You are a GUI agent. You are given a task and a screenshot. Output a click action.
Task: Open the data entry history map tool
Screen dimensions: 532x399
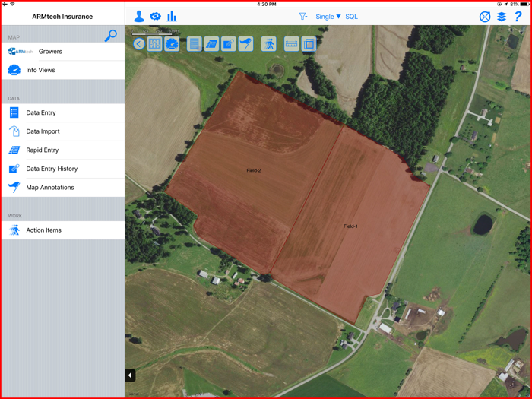click(x=228, y=44)
